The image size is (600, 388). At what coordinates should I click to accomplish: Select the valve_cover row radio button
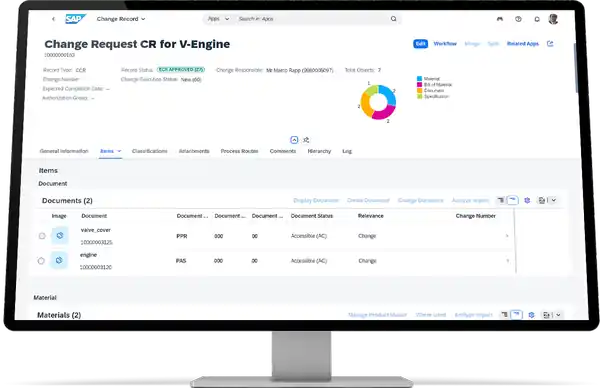pos(42,236)
